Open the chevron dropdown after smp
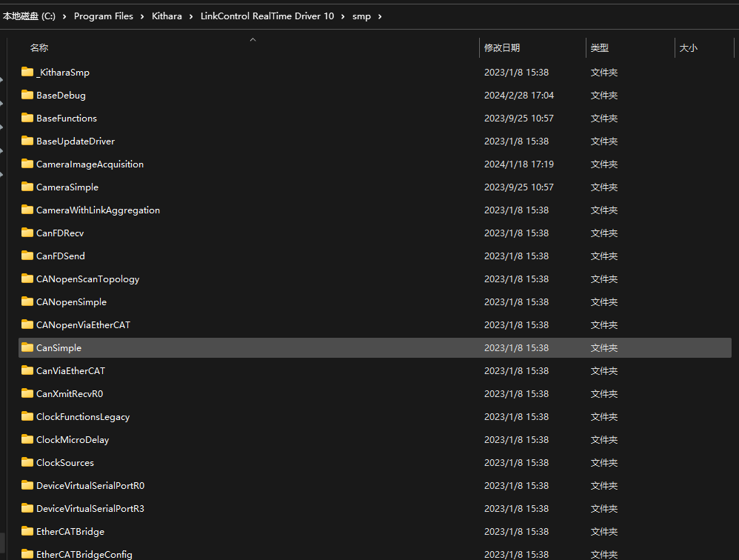The height and width of the screenshot is (560, 739). point(380,16)
